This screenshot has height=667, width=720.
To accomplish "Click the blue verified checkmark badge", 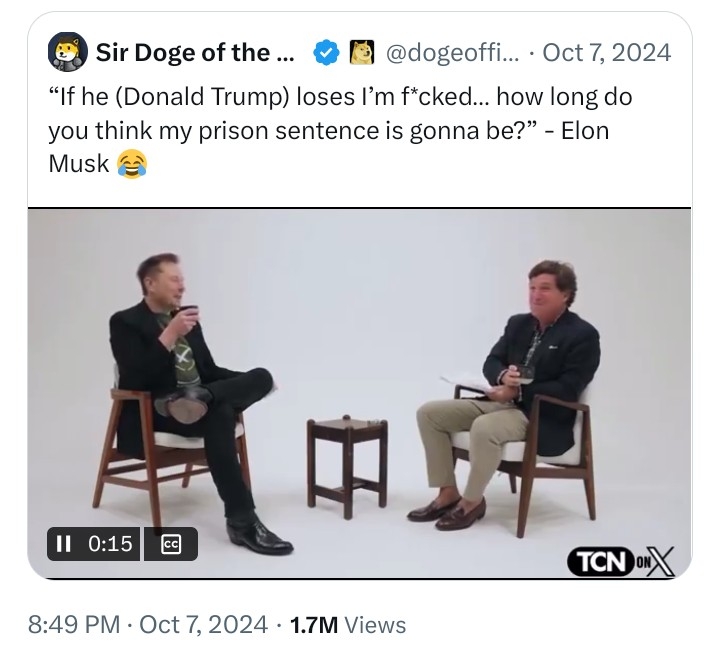I will coord(326,52).
